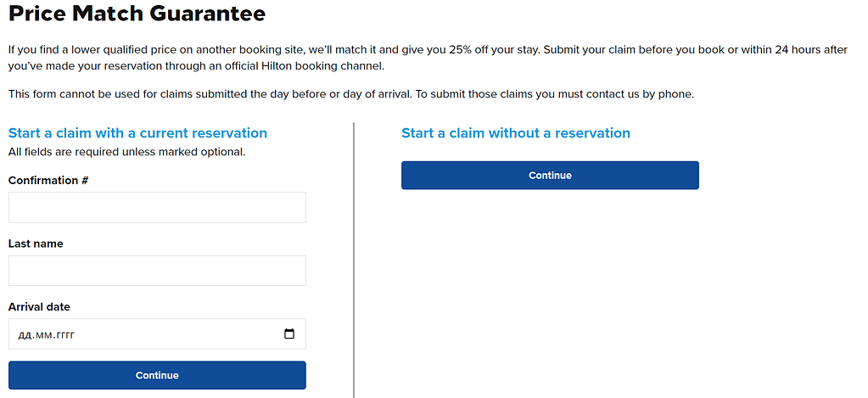
Task: Click the 'Start a claim with a current reservation' heading
Action: 137,133
